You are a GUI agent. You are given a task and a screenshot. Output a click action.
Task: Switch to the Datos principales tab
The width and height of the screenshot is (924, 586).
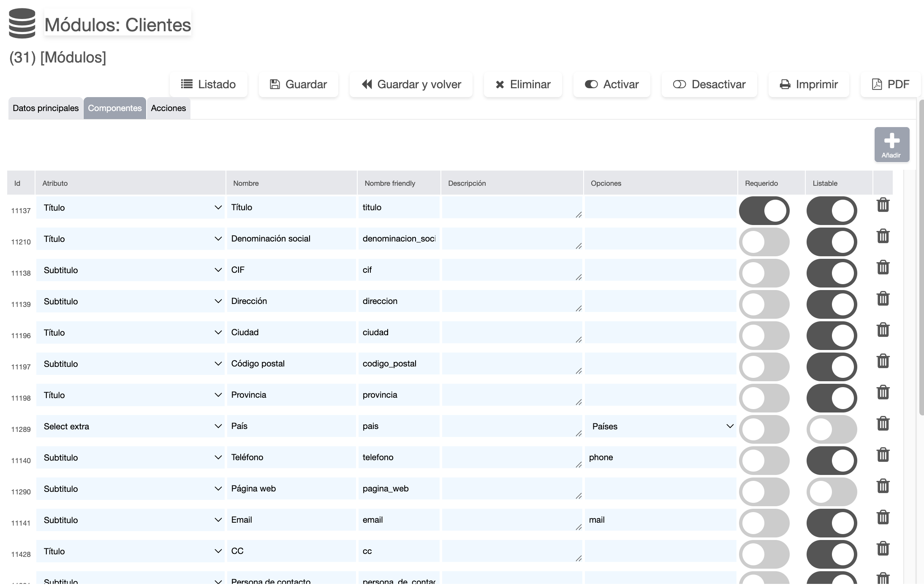pos(46,109)
